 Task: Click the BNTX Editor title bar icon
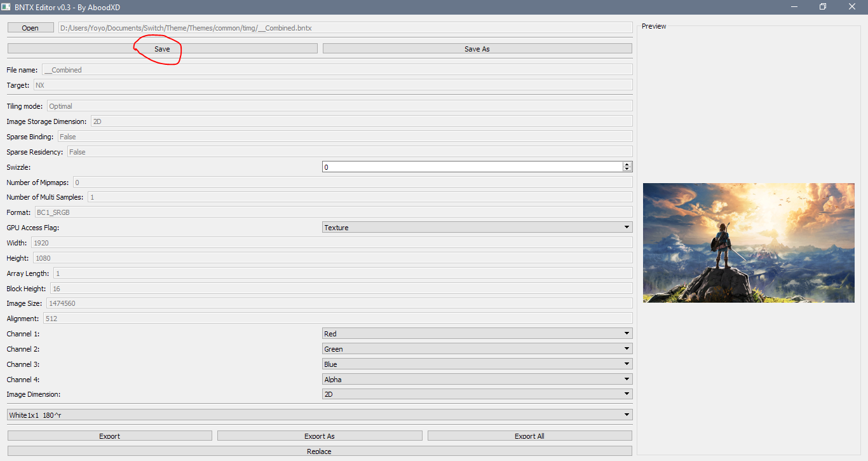coord(6,6)
